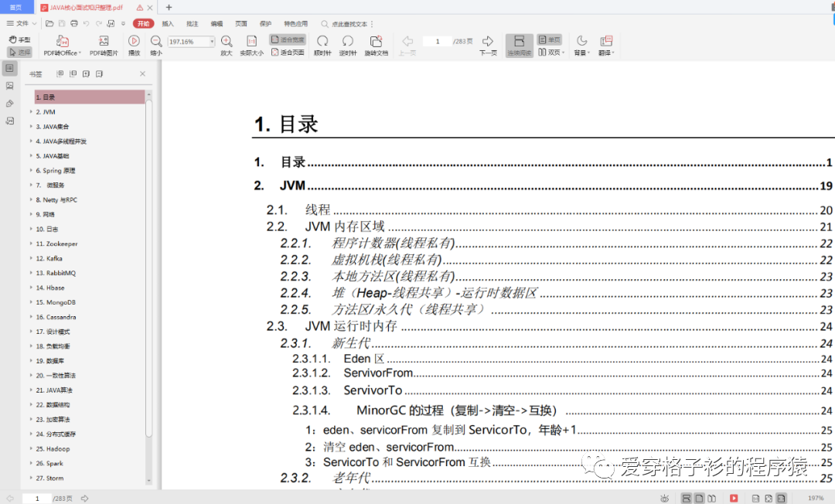
Task: Click status bar next page arrow
Action: pos(85,498)
